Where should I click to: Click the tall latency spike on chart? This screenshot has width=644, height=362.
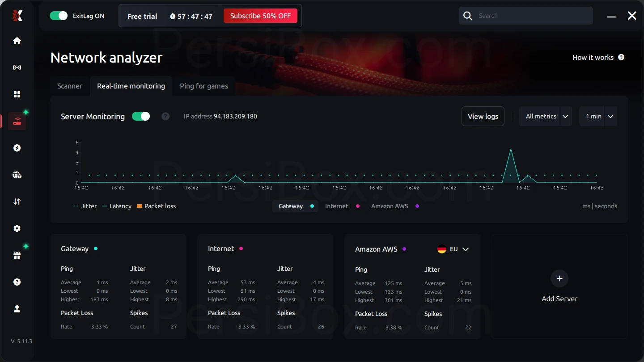511,165
